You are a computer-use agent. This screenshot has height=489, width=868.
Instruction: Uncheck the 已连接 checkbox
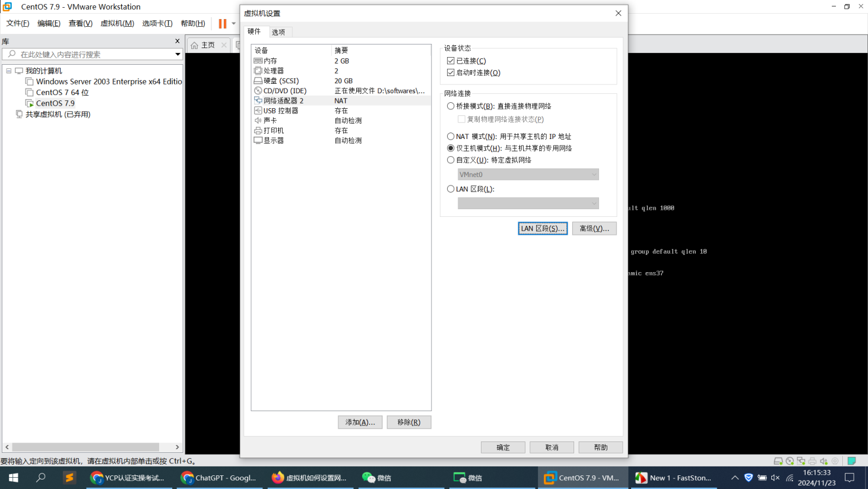[449, 60]
